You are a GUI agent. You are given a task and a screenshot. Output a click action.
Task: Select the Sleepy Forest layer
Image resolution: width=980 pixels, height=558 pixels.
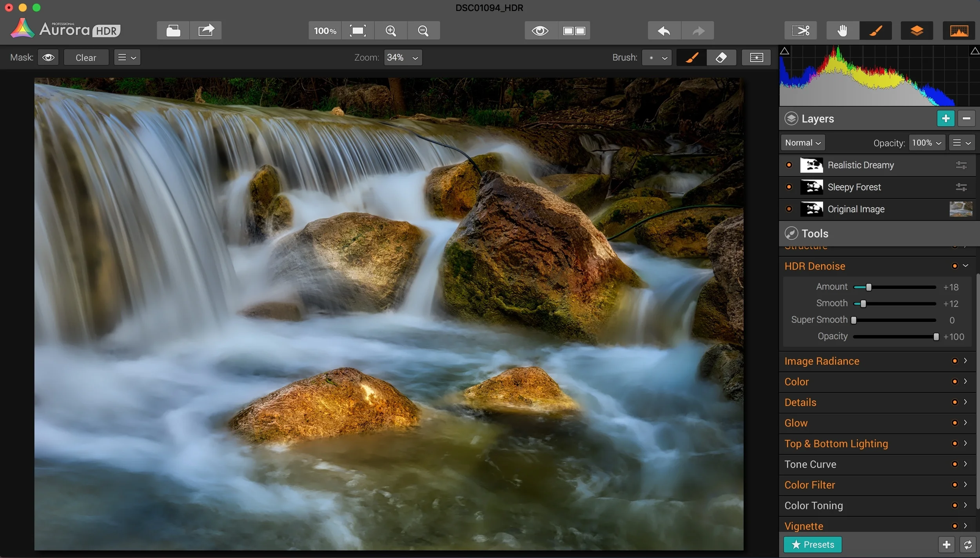(854, 187)
